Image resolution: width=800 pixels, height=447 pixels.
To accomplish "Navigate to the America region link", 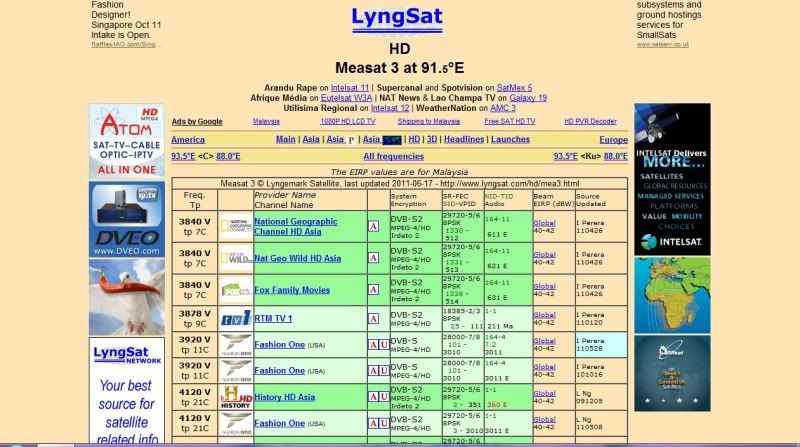I will pyautogui.click(x=188, y=140).
